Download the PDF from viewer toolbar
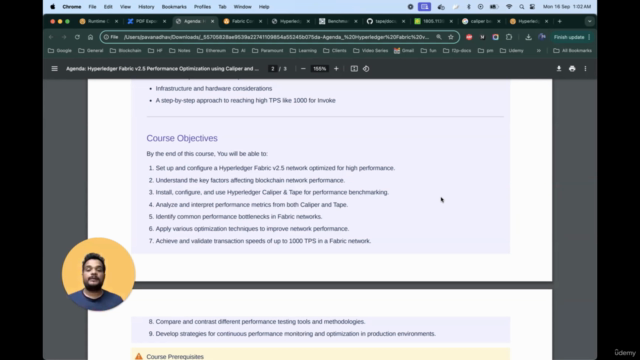 click(559, 69)
